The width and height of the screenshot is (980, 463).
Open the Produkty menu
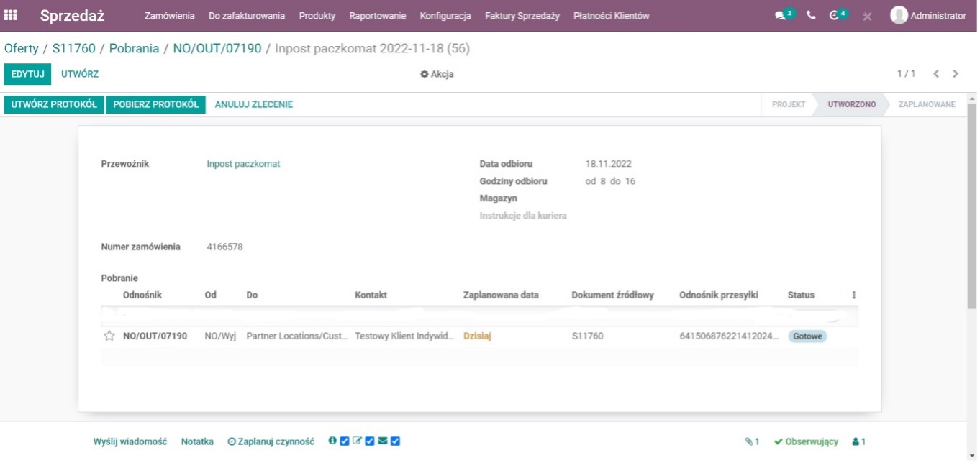[x=317, y=15]
